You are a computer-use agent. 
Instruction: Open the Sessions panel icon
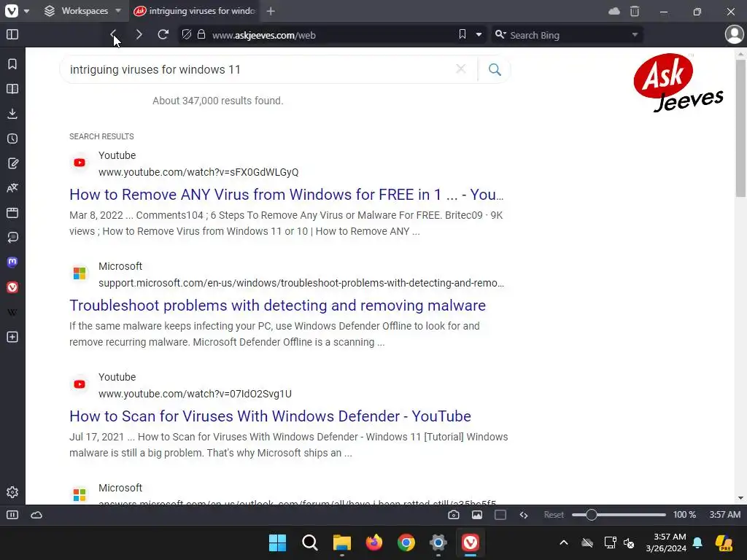click(12, 238)
